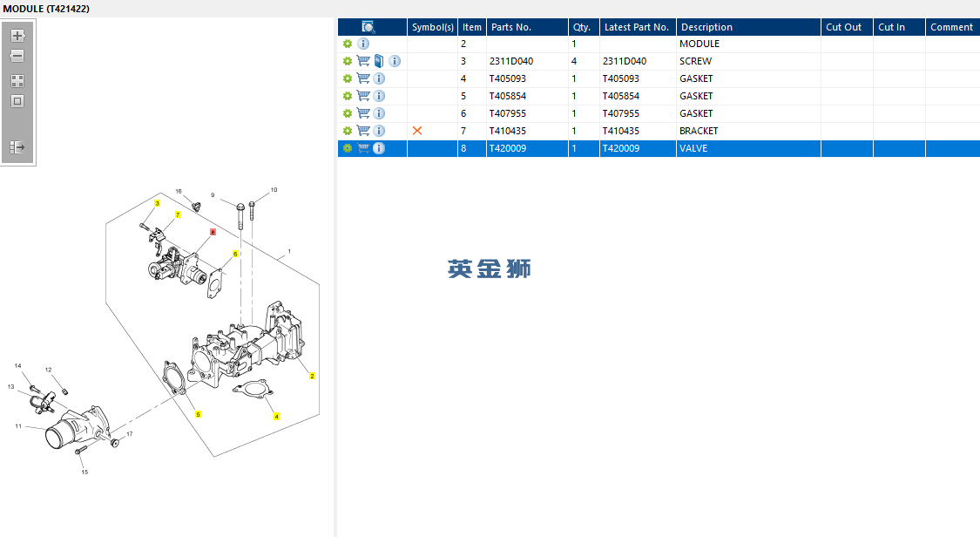Click callout 8 in the diagram
The width and height of the screenshot is (980, 537).
point(213,232)
